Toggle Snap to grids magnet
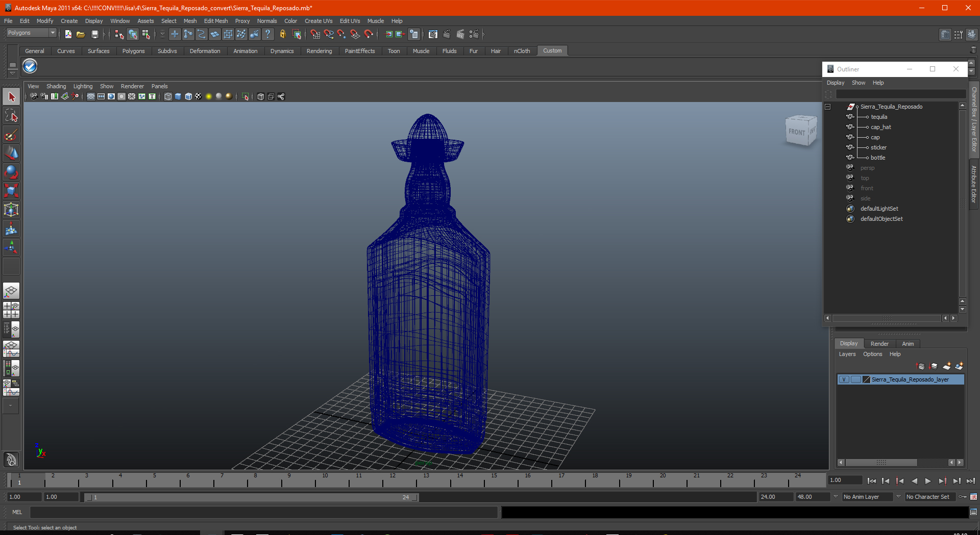 point(315,34)
